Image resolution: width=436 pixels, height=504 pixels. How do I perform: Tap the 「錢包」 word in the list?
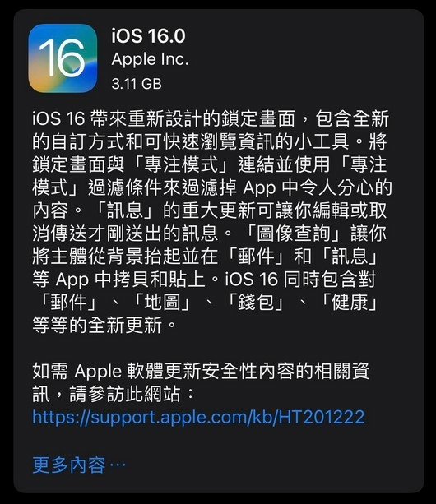255,302
